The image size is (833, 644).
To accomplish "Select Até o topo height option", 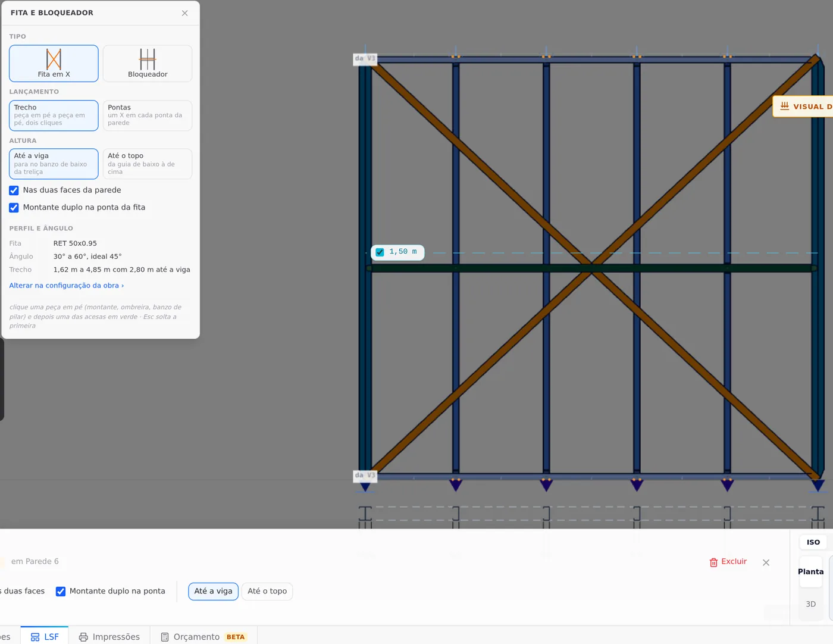I will pyautogui.click(x=148, y=164).
